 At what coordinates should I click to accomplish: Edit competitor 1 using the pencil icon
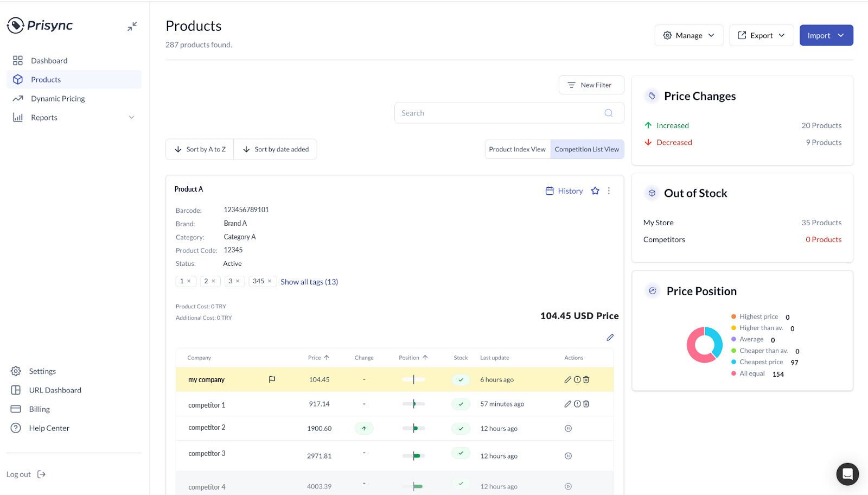coord(567,404)
